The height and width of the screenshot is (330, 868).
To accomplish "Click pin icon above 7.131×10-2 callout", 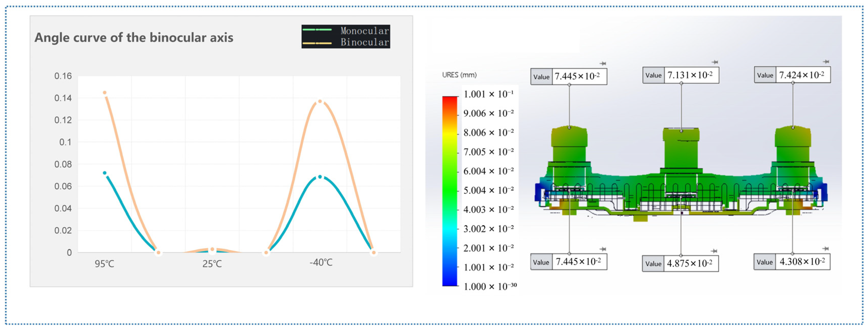I will coord(715,62).
